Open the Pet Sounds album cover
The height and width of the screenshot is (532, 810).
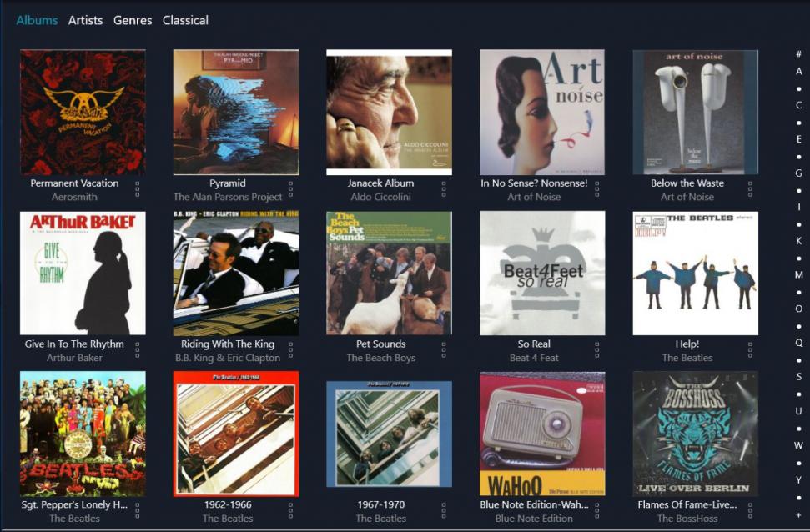point(389,273)
